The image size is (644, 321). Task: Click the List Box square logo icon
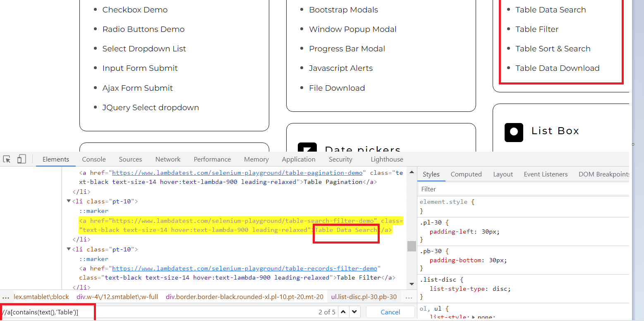point(514,133)
